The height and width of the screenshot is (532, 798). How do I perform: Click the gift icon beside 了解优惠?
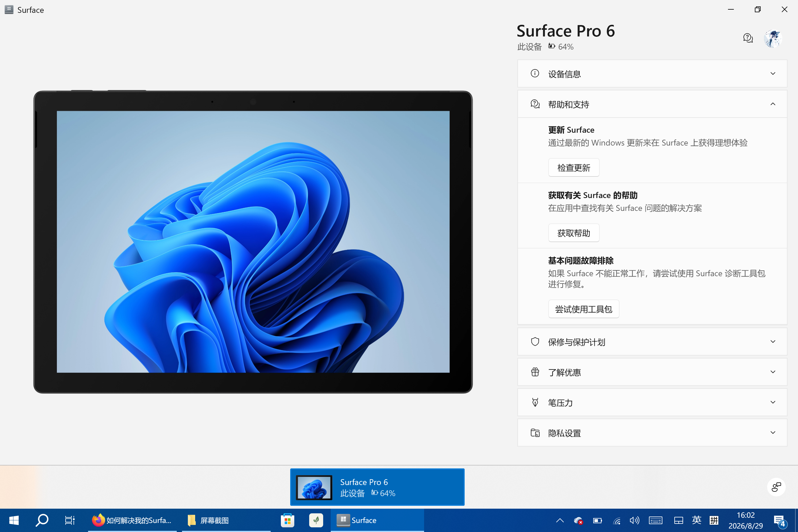(x=535, y=372)
